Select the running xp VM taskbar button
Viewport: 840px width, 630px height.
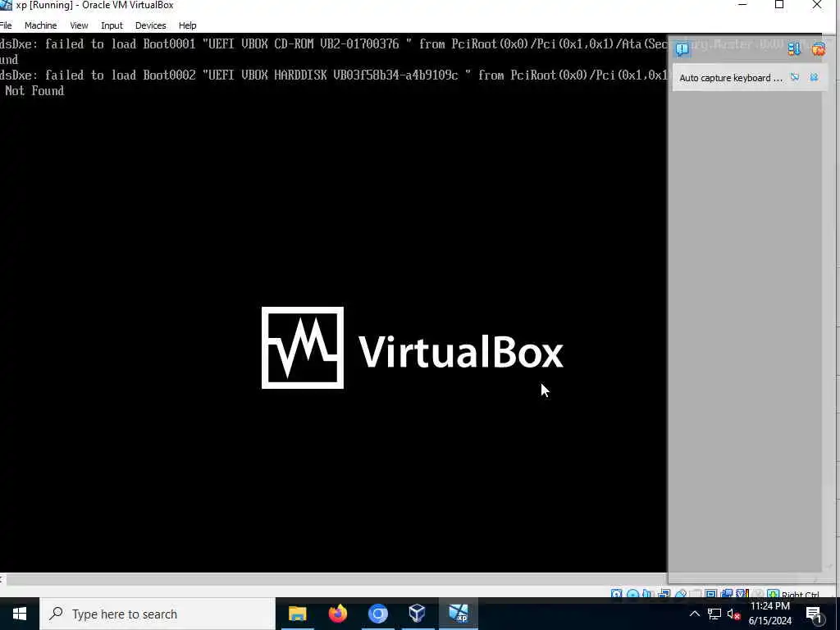click(459, 614)
